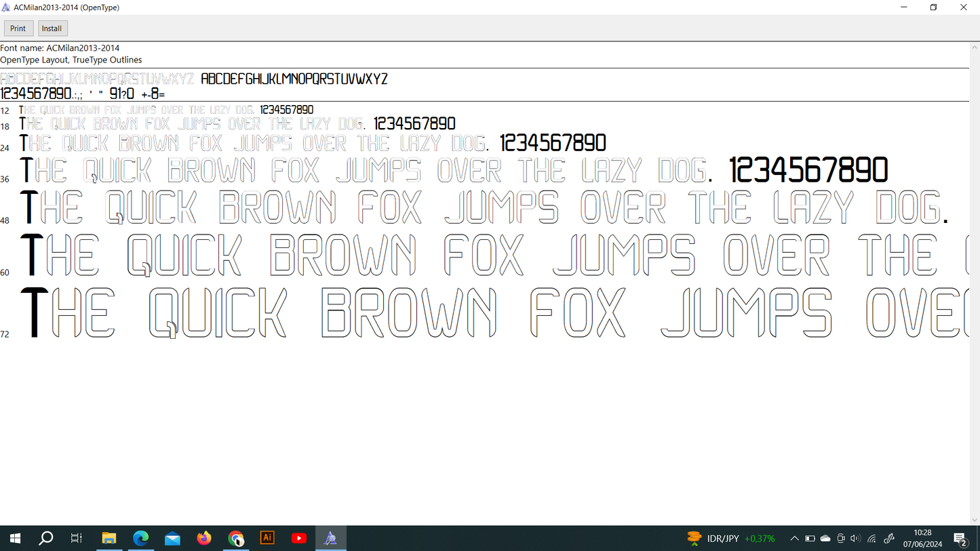Switch to Google Chrome window
This screenshot has width=980, height=551.
[x=235, y=538]
